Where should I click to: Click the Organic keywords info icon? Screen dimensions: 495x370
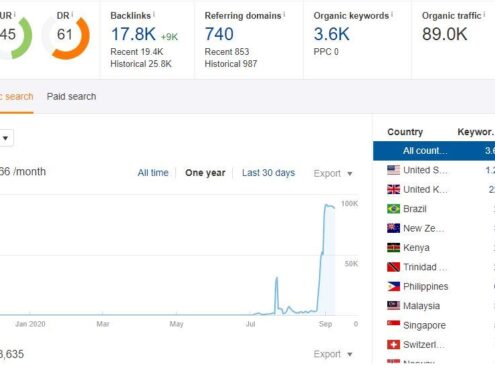392,14
